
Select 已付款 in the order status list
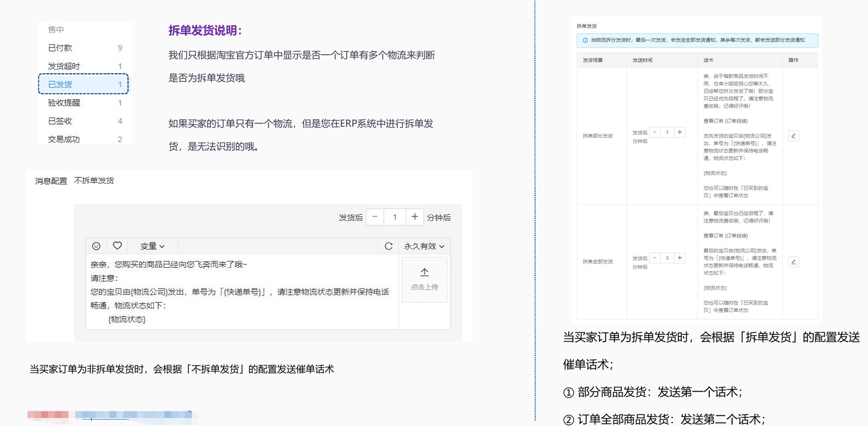[x=85, y=48]
